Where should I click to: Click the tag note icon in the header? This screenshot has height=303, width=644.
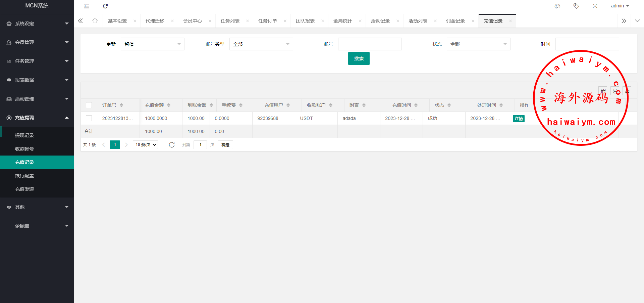[x=576, y=6]
